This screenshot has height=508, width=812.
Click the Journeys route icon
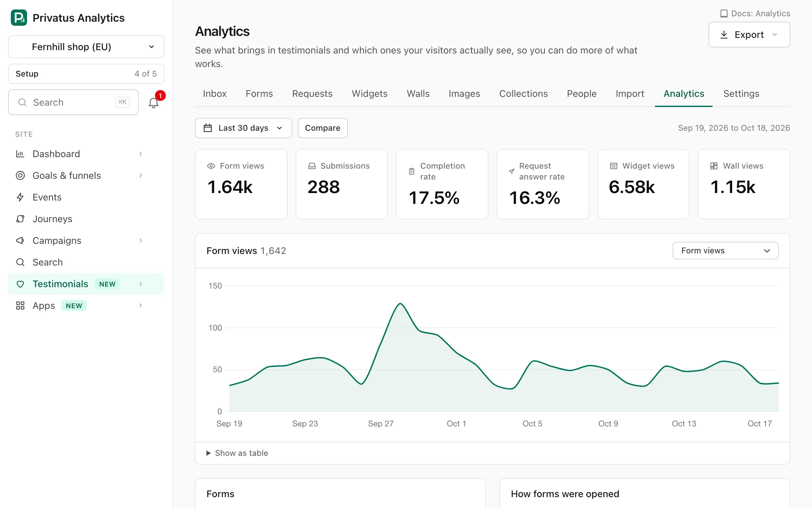pyautogui.click(x=20, y=219)
